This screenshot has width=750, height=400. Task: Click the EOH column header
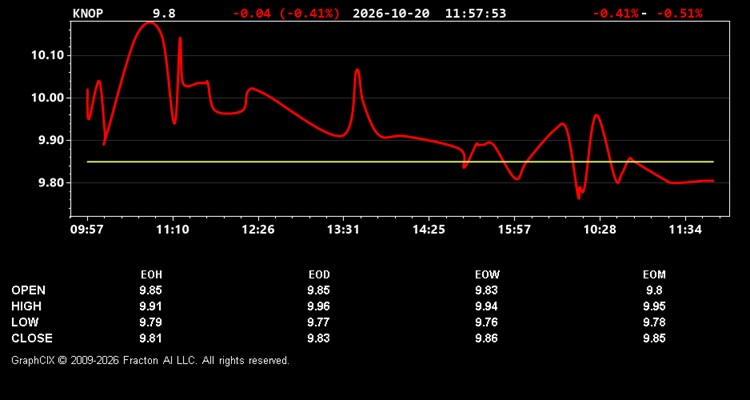tap(151, 275)
